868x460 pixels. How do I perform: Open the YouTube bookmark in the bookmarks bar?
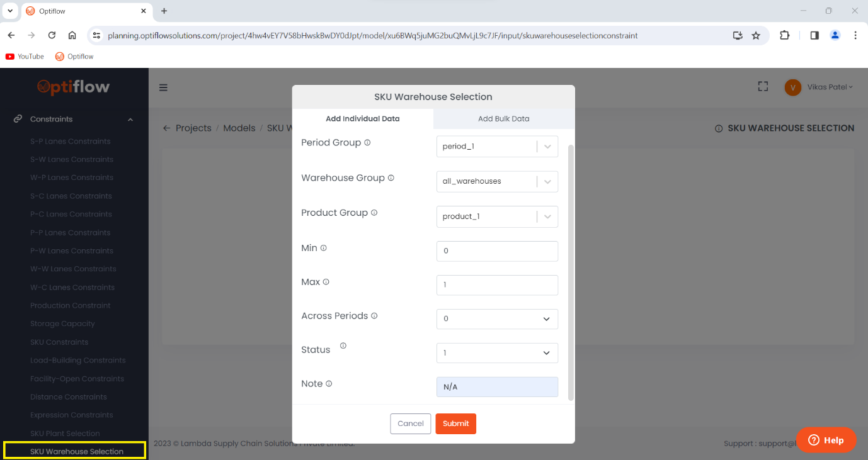click(25, 56)
